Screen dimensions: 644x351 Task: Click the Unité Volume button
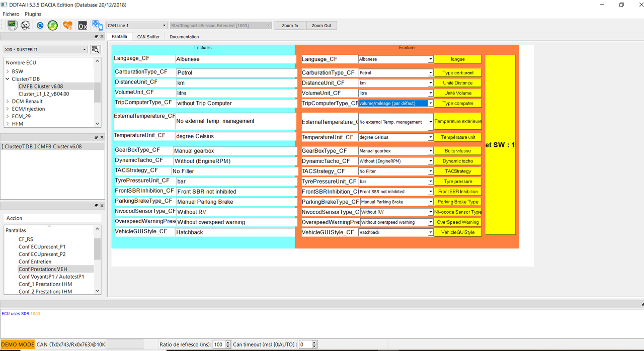coord(458,93)
